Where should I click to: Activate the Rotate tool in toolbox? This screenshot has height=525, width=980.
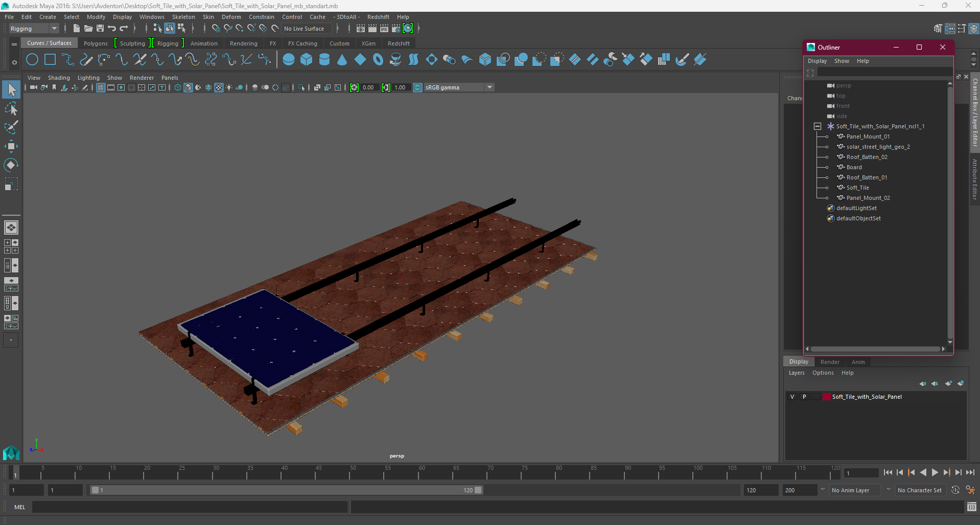click(x=11, y=165)
